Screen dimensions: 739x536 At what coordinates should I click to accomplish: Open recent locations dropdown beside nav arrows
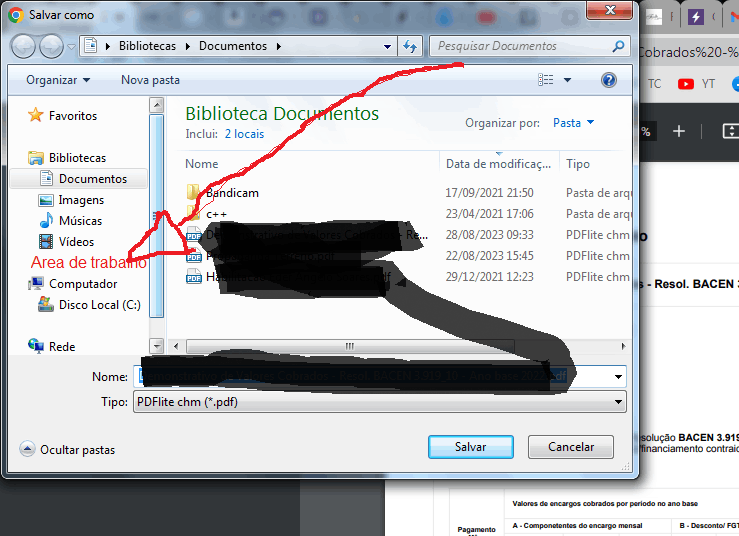pyautogui.click(x=71, y=47)
